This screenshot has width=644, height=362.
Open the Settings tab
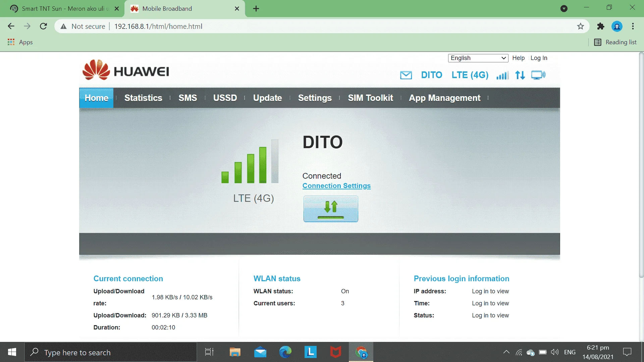(x=315, y=98)
